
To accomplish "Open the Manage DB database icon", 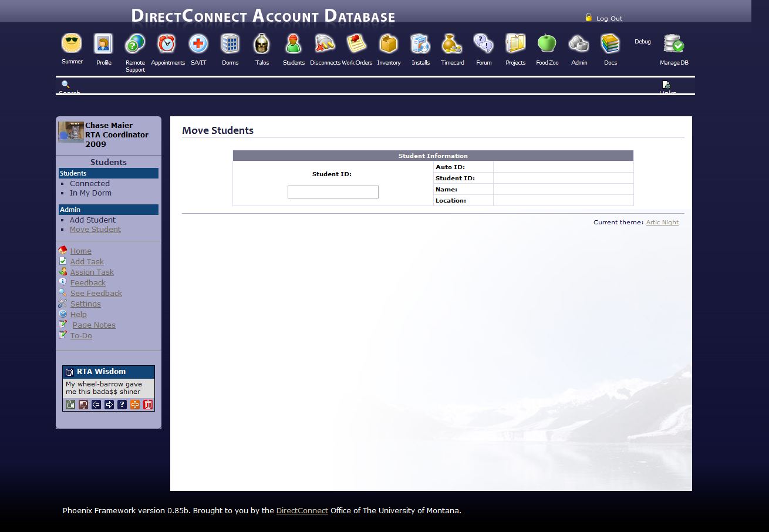I will pyautogui.click(x=673, y=43).
